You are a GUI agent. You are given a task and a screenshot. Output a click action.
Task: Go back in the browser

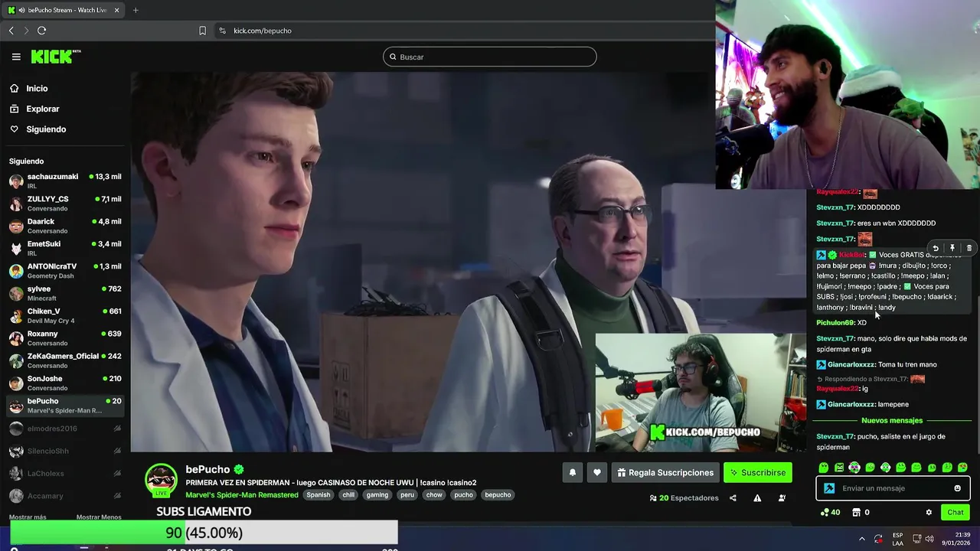[x=11, y=31]
